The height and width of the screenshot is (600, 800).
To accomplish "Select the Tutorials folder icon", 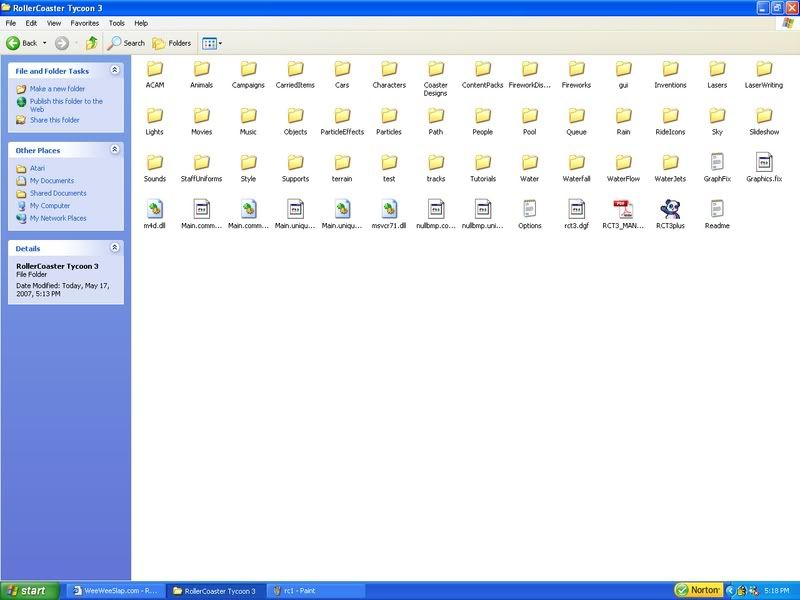I will pyautogui.click(x=483, y=162).
